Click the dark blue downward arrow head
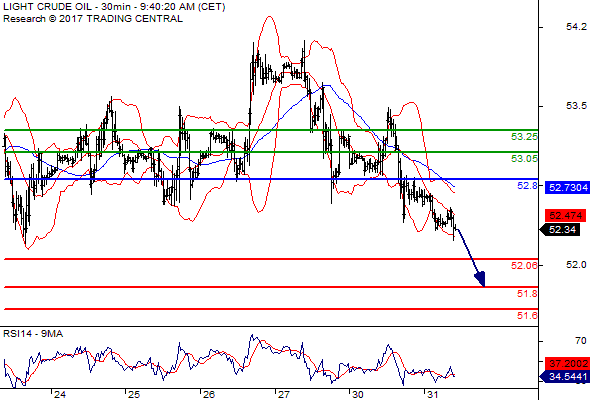Image resolution: width=590 pixels, height=400 pixels. (x=480, y=279)
